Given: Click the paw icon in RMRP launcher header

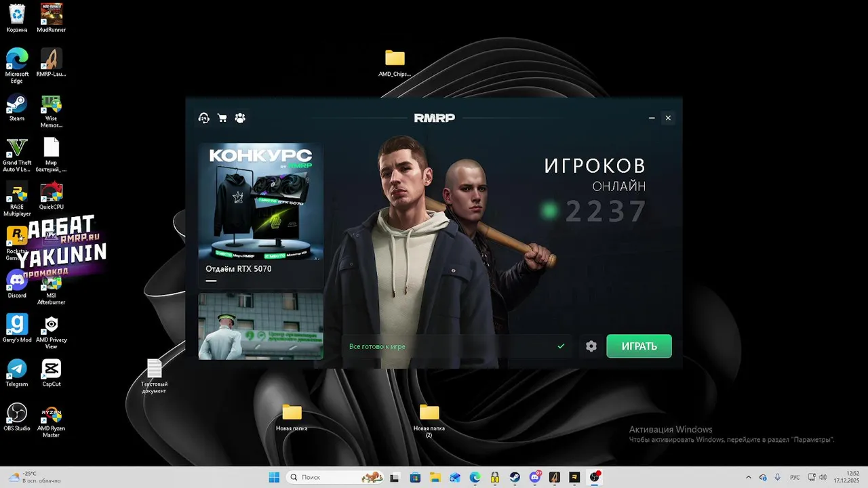Looking at the screenshot, I should (x=240, y=118).
